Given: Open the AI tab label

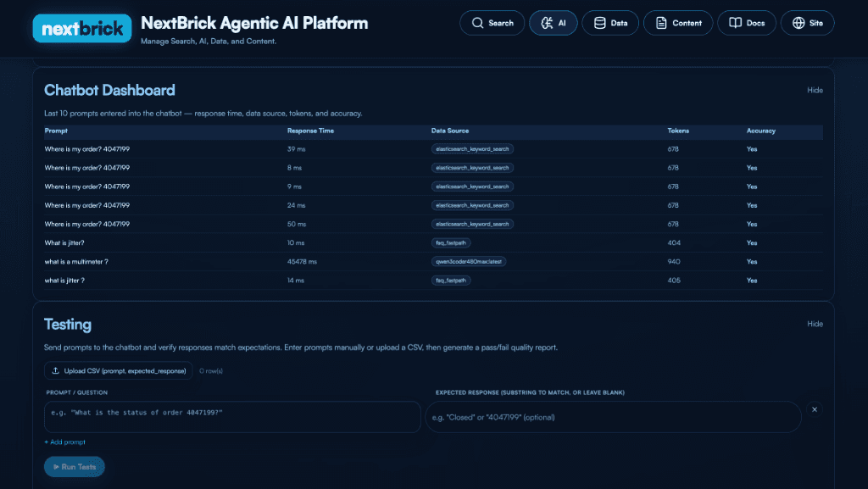Looking at the screenshot, I should click(x=562, y=23).
